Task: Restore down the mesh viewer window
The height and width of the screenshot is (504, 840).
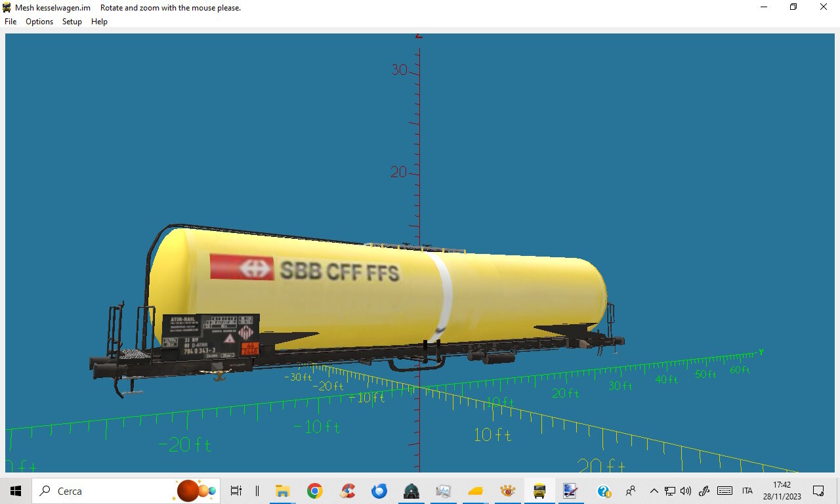Action: [793, 7]
